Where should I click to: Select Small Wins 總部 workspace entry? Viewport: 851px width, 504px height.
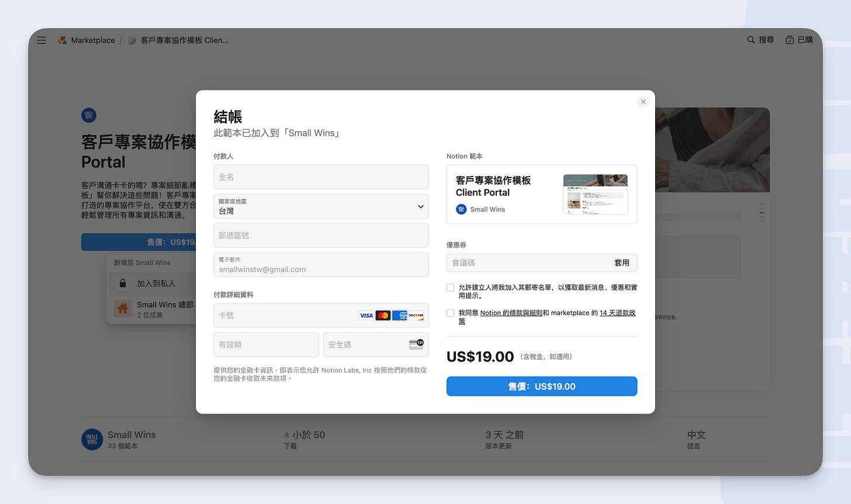click(x=151, y=309)
